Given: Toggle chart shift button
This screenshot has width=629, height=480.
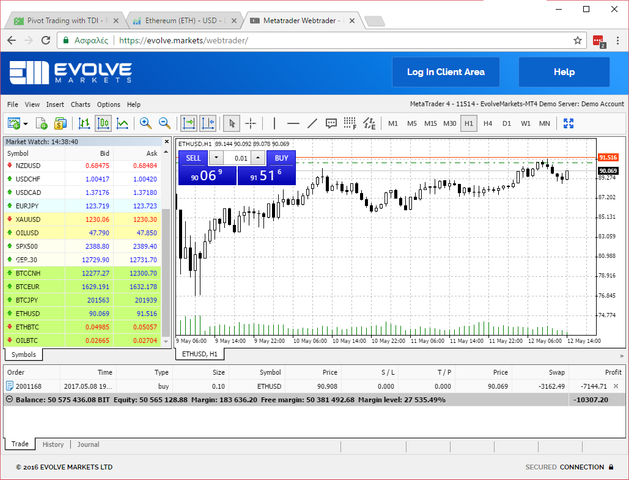Looking at the screenshot, I should (x=207, y=123).
